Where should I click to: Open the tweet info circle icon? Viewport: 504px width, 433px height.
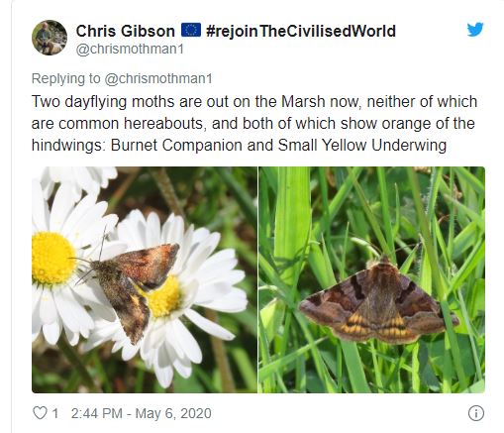pos(476,413)
